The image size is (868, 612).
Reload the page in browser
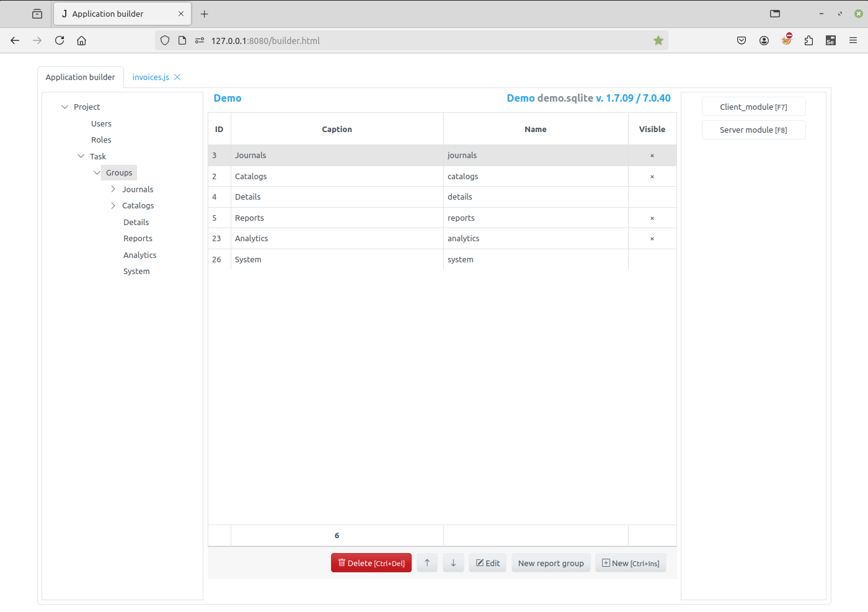[60, 40]
